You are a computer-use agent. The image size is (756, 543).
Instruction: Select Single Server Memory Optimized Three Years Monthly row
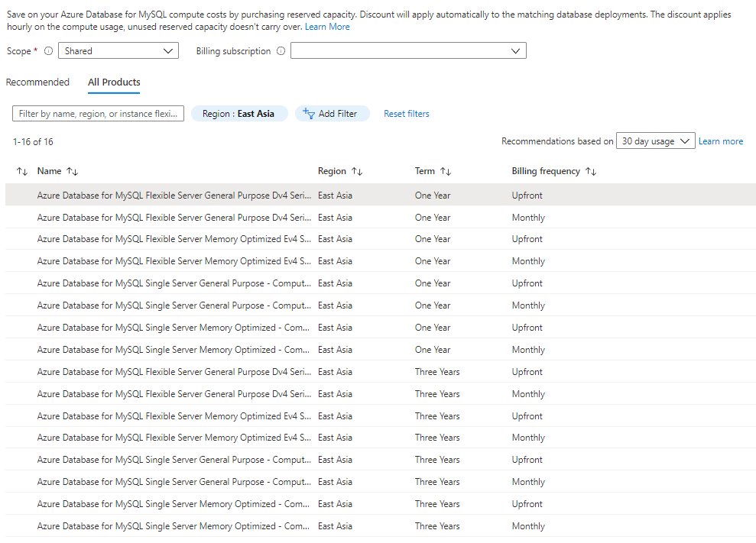point(381,525)
